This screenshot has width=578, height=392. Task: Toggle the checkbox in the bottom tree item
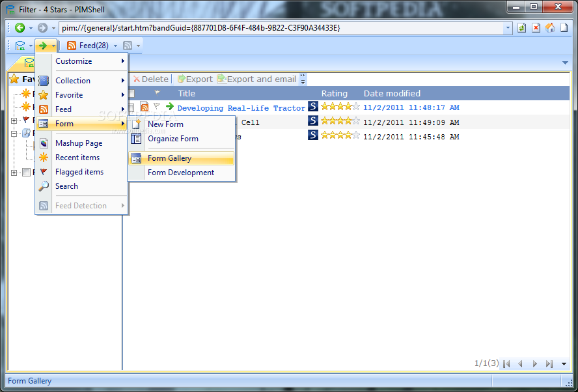coord(26,172)
